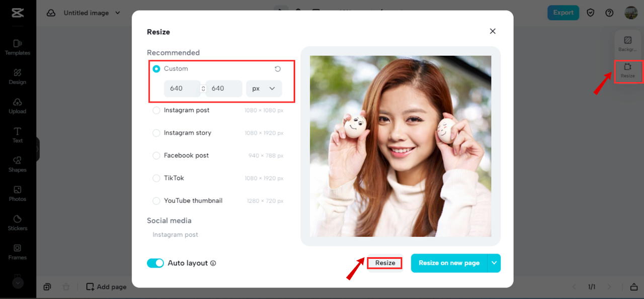Click the Instagram post entry under Social media
This screenshot has width=644, height=299.
(x=175, y=235)
